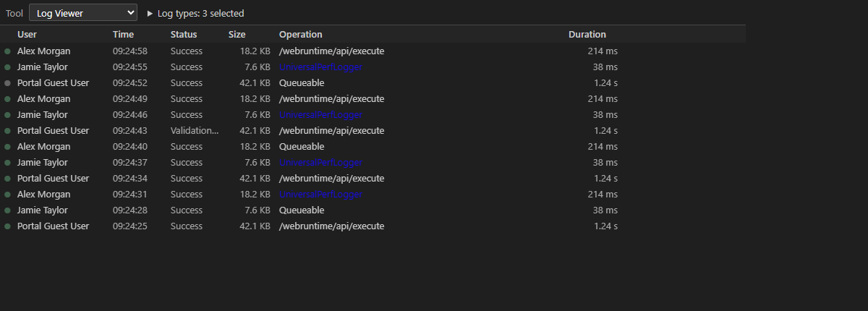This screenshot has width=868, height=311.
Task: Click Portal Guest User in the 09:24:25 row
Action: (x=54, y=226)
